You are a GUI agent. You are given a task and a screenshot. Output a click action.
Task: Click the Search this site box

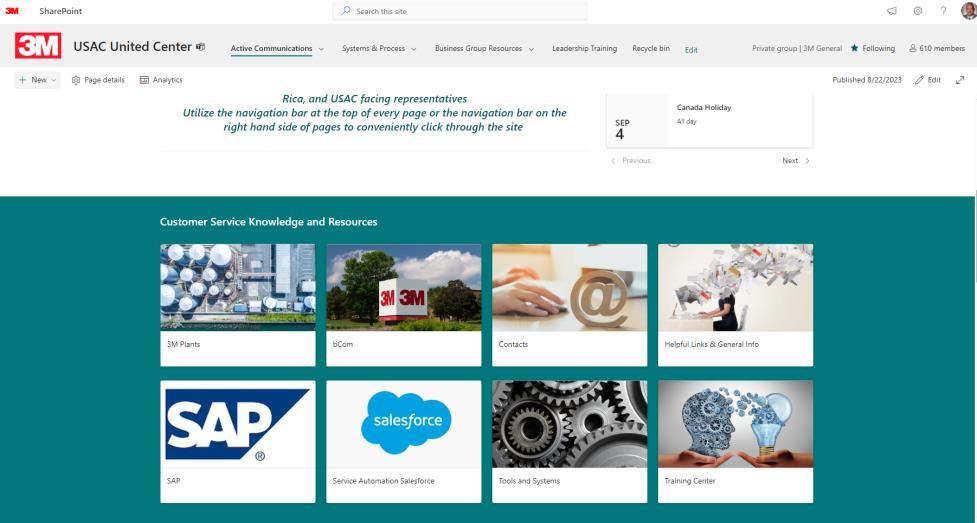click(460, 11)
